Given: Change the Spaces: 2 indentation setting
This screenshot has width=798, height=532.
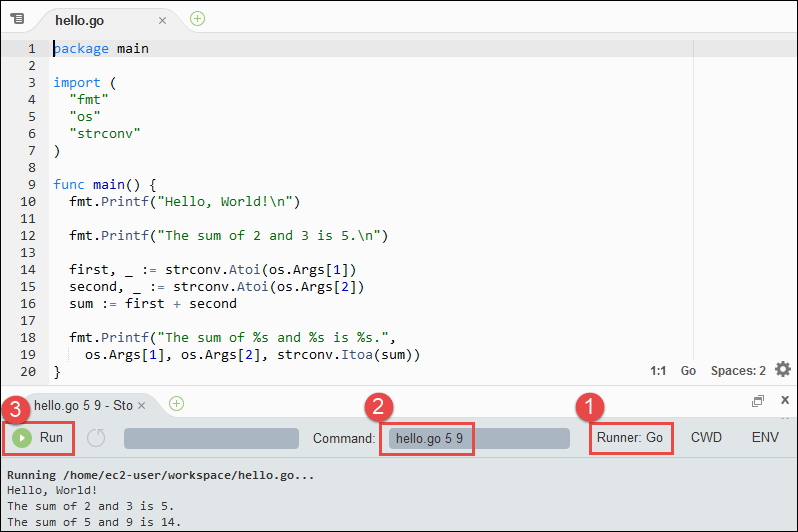Looking at the screenshot, I should [738, 370].
